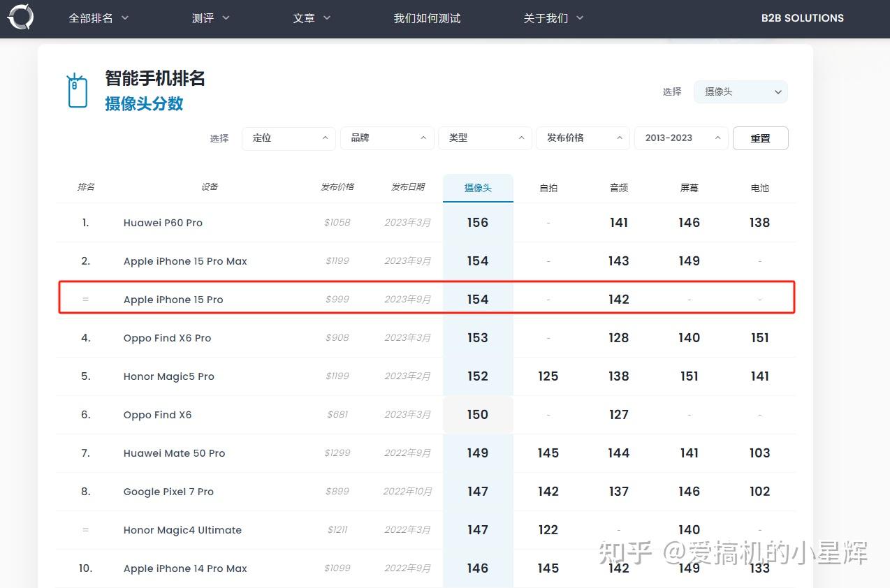Click the dropdown arrow on the 摄像头 selector
Viewport: 890px width, 588px height.
click(x=778, y=91)
